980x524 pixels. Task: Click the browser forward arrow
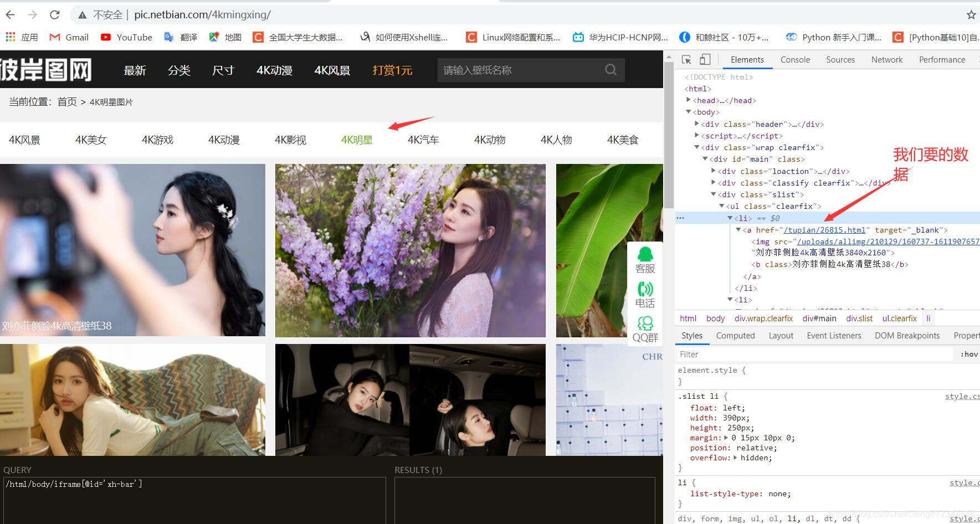32,15
